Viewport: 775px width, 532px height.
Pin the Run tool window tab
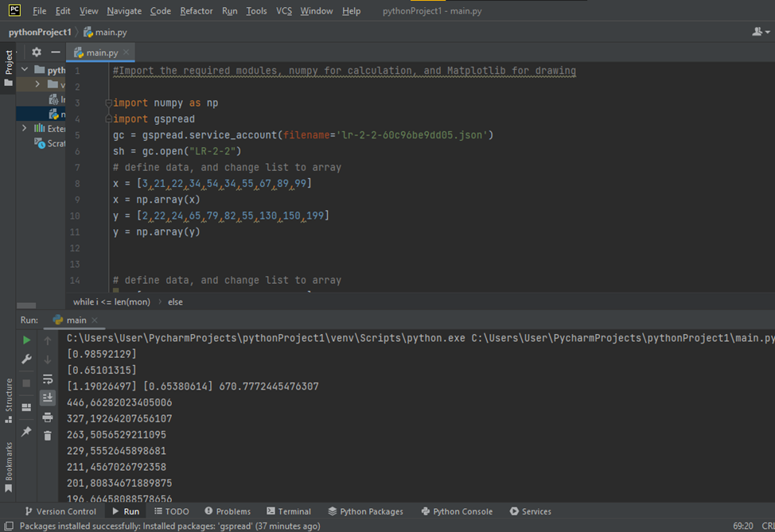[x=25, y=432]
